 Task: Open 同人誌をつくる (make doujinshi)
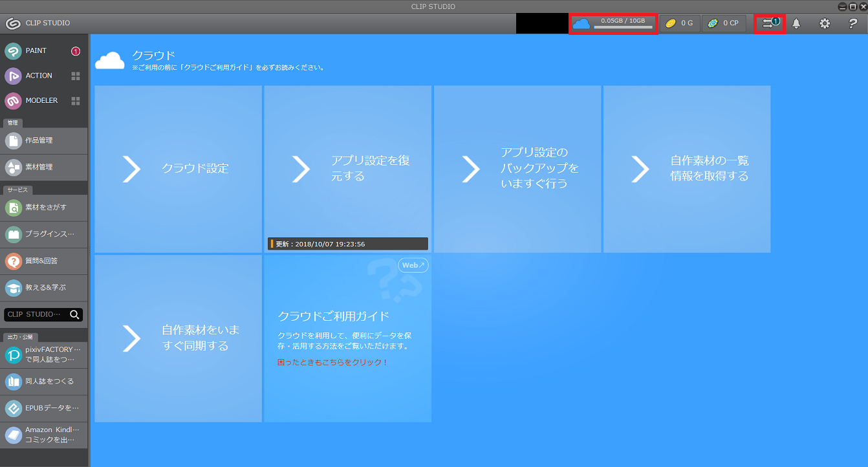44,382
